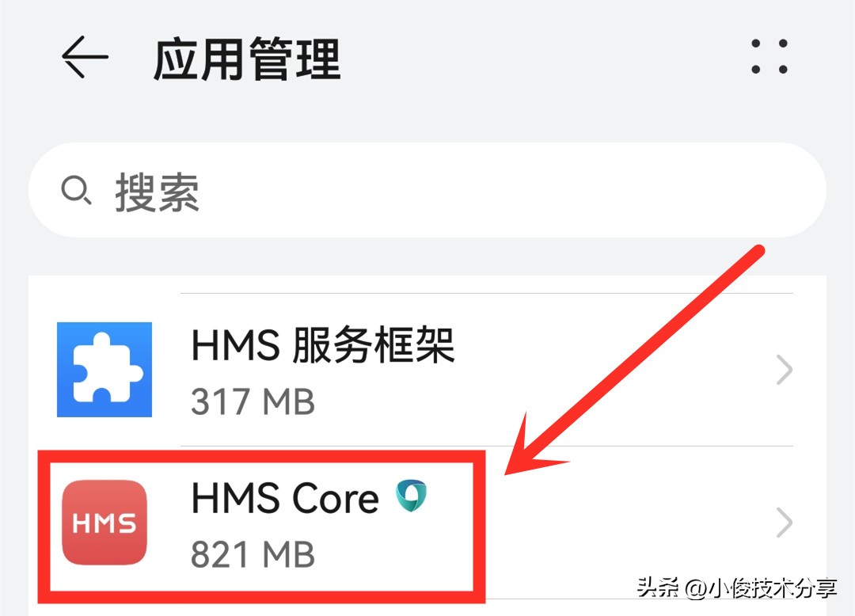The height and width of the screenshot is (616, 855).
Task: Tap the shield badge beside HMS Core
Action: (411, 496)
